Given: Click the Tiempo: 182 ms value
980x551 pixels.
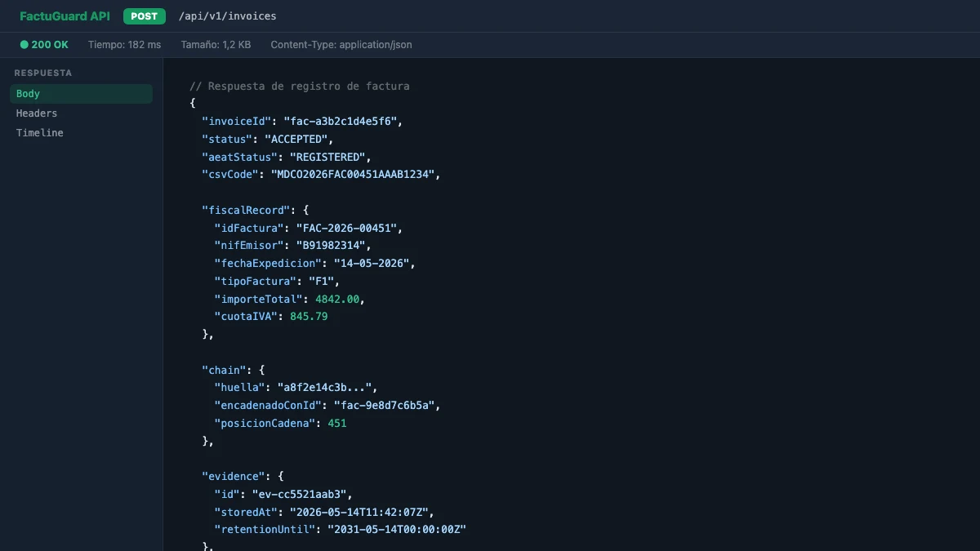Looking at the screenshot, I should point(124,45).
